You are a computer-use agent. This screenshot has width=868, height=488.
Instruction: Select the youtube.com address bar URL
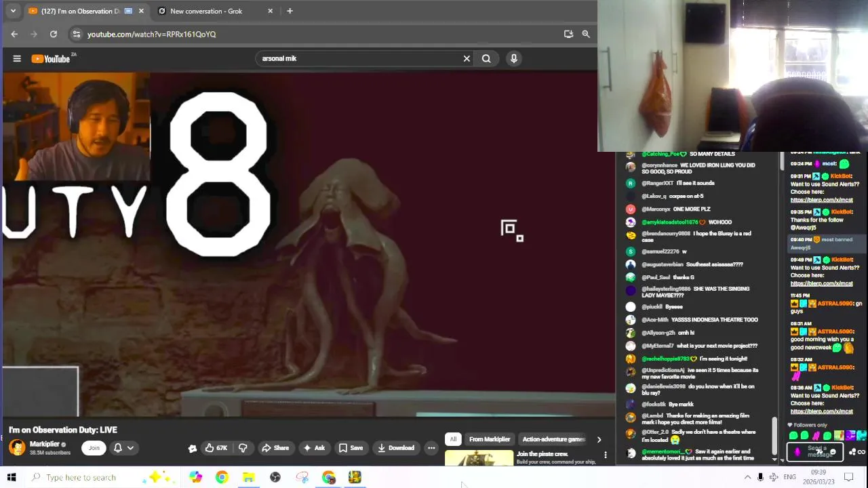coord(152,34)
